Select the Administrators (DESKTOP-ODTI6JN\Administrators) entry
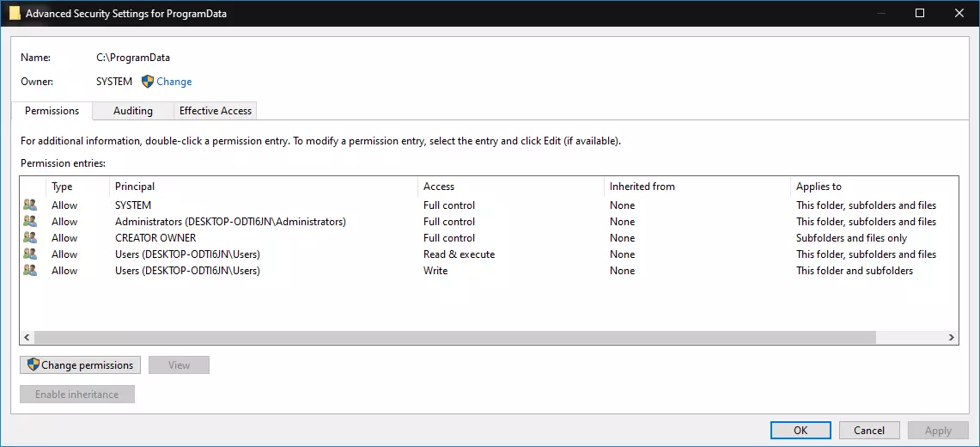The height and width of the screenshot is (447, 980). coord(231,221)
